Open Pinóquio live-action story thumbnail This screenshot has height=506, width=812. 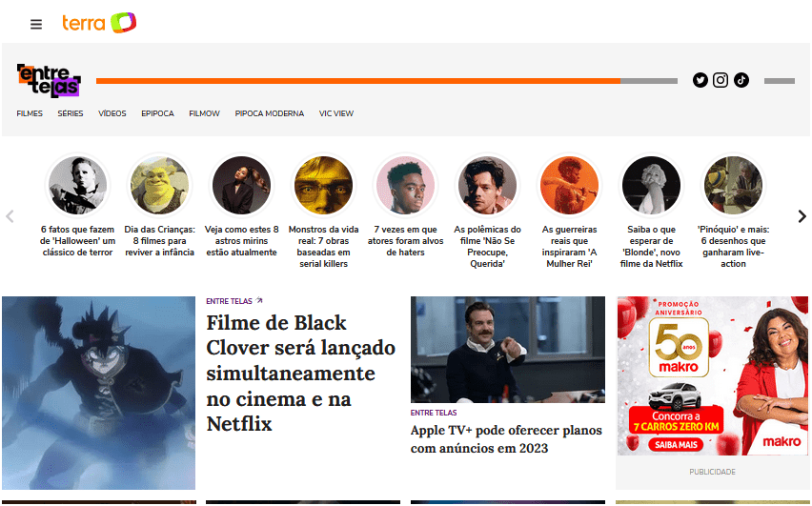733,186
